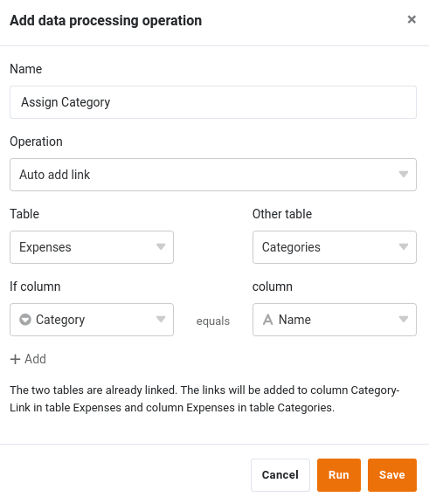Viewport: 429px width, 504px height.
Task: Click the Operation dropdown arrow
Action: point(404,175)
